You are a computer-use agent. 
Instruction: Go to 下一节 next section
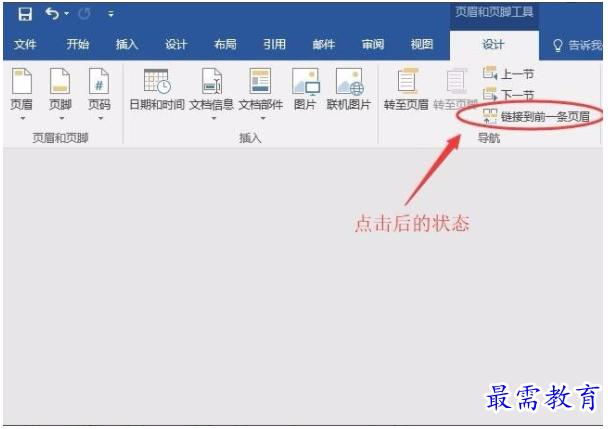point(508,94)
